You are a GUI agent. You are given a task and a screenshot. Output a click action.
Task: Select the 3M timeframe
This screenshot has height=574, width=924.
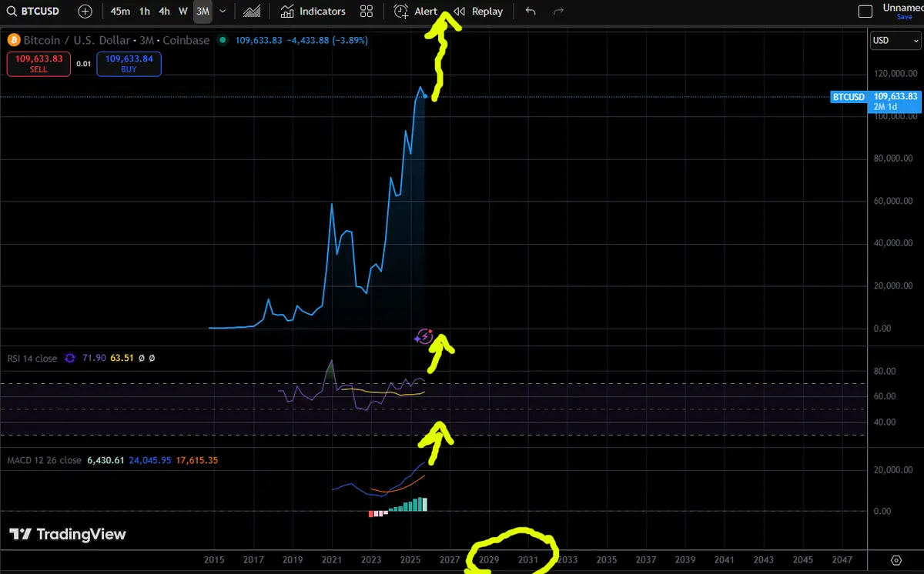[203, 12]
